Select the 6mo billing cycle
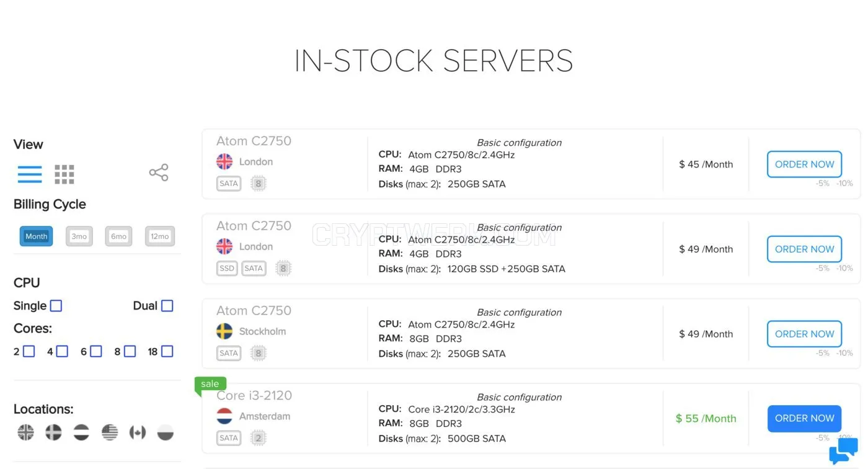 [118, 236]
